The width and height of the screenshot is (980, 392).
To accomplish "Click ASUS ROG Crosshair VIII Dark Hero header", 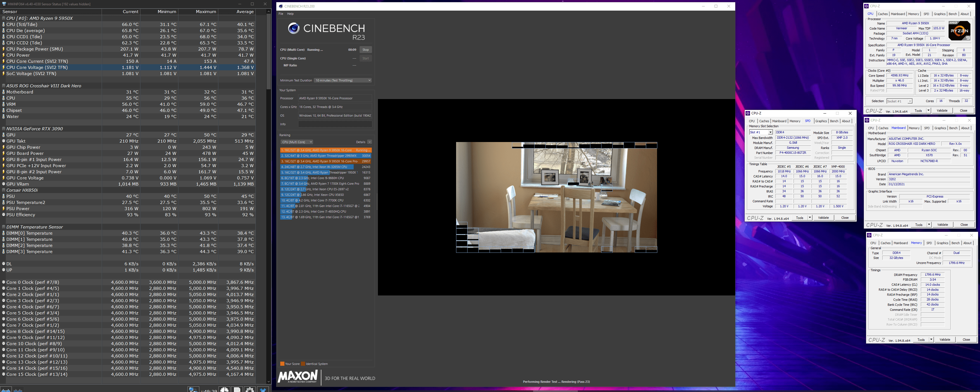I will (44, 86).
